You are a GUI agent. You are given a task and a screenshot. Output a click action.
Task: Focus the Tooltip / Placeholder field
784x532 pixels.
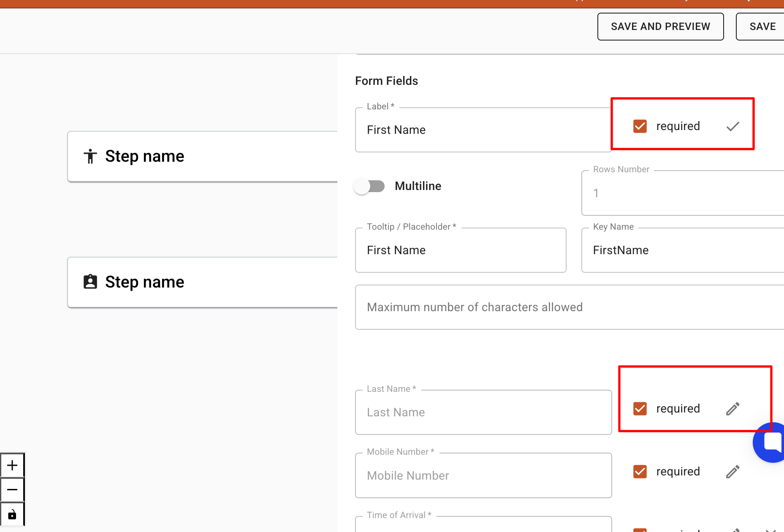(x=460, y=250)
